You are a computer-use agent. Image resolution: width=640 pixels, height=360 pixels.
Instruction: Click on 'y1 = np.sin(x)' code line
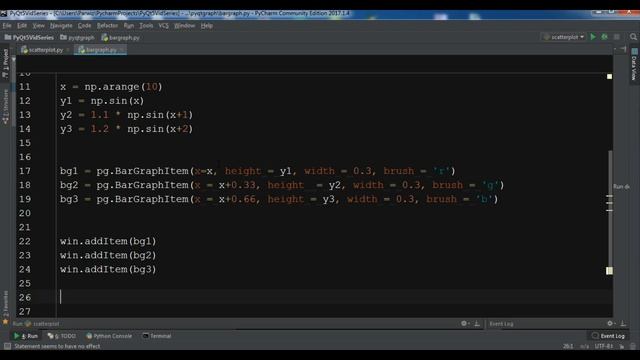pos(102,101)
